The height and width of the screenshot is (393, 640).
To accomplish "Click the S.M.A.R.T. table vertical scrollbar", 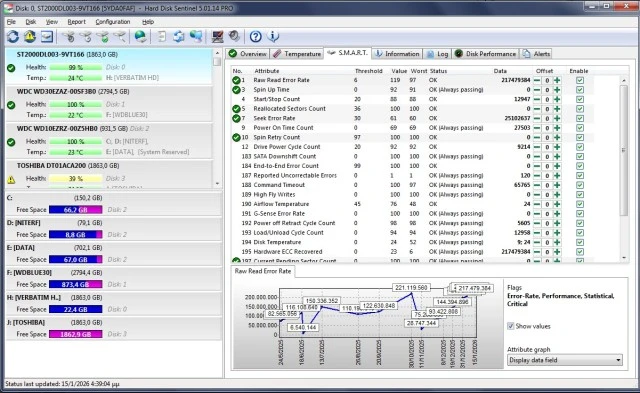I will click(624, 151).
